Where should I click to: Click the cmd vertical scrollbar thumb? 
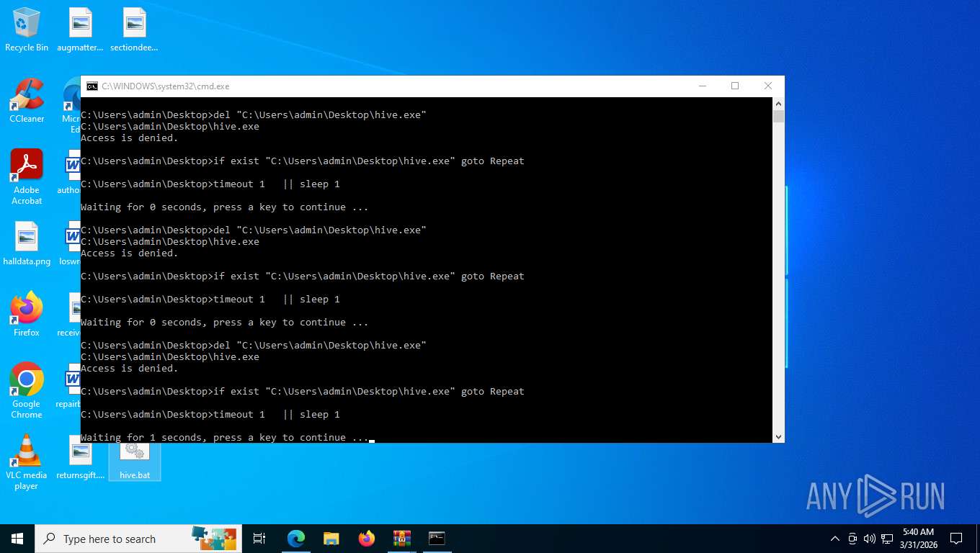coord(778,117)
